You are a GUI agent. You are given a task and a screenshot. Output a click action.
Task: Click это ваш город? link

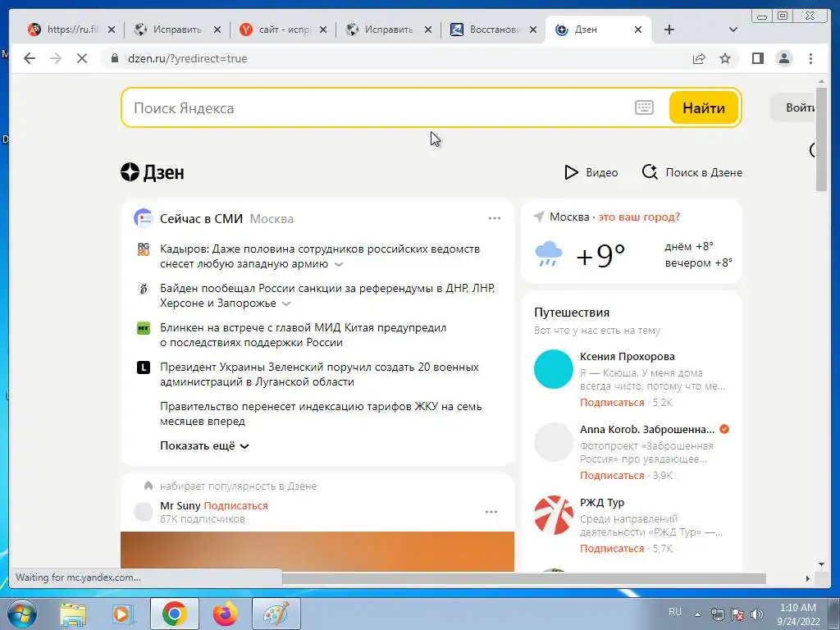tap(639, 217)
